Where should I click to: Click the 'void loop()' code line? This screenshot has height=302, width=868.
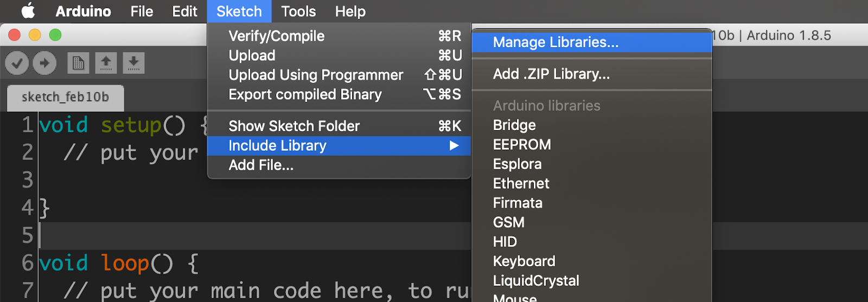[x=119, y=264]
